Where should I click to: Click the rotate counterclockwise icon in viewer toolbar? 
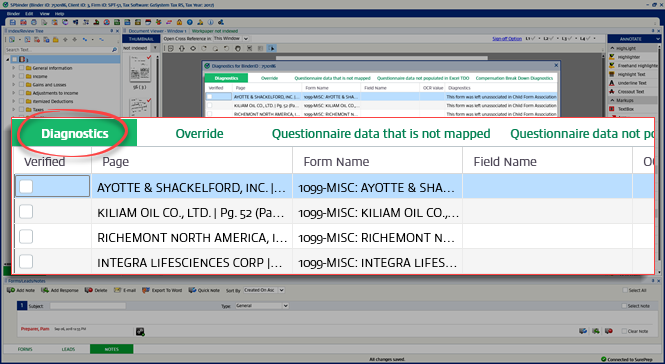(226, 48)
